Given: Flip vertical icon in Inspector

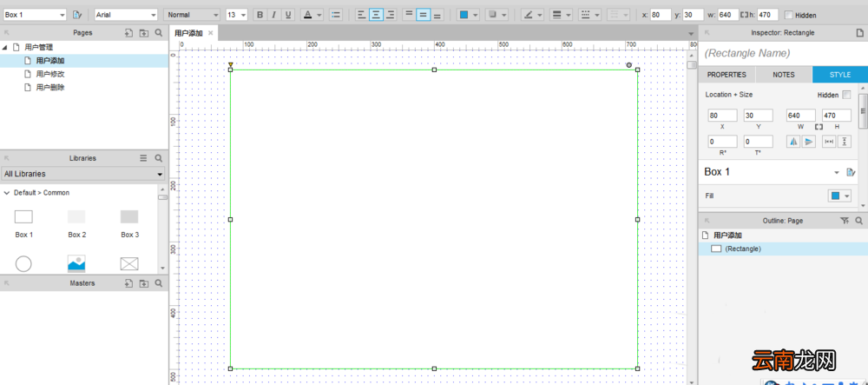Looking at the screenshot, I should [809, 142].
